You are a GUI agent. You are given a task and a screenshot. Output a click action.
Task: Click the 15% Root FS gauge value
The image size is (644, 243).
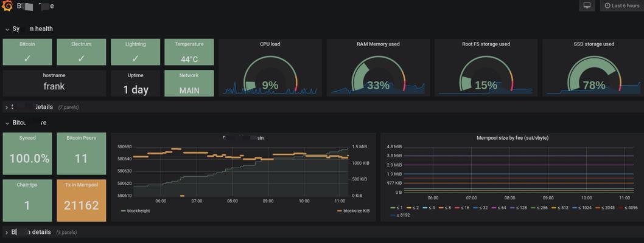(486, 85)
